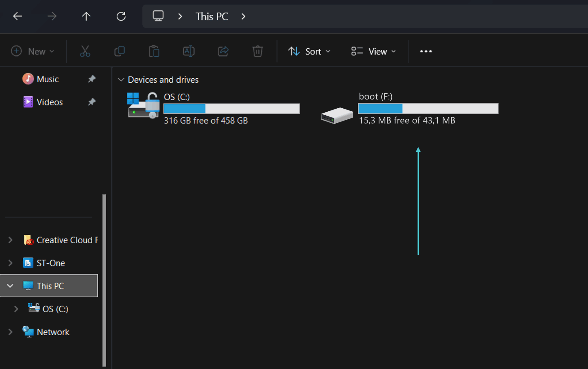Expand the Network tree node

[x=10, y=332]
